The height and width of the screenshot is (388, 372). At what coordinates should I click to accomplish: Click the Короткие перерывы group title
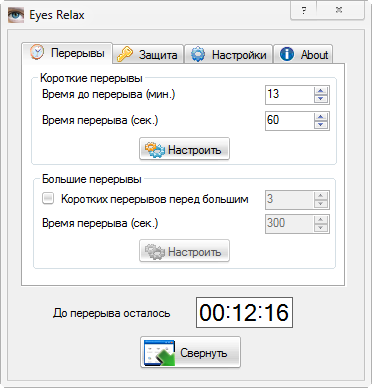(x=91, y=78)
